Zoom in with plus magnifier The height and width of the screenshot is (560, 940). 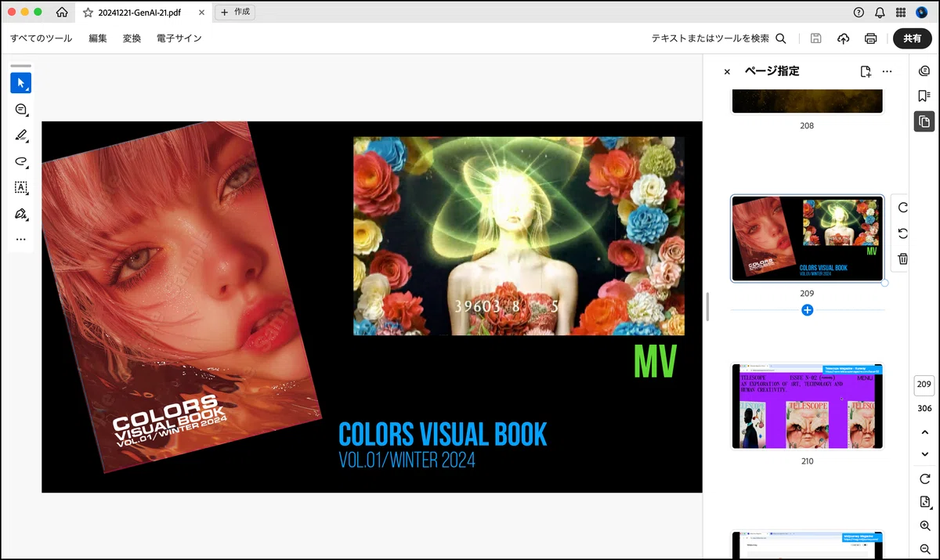924,526
